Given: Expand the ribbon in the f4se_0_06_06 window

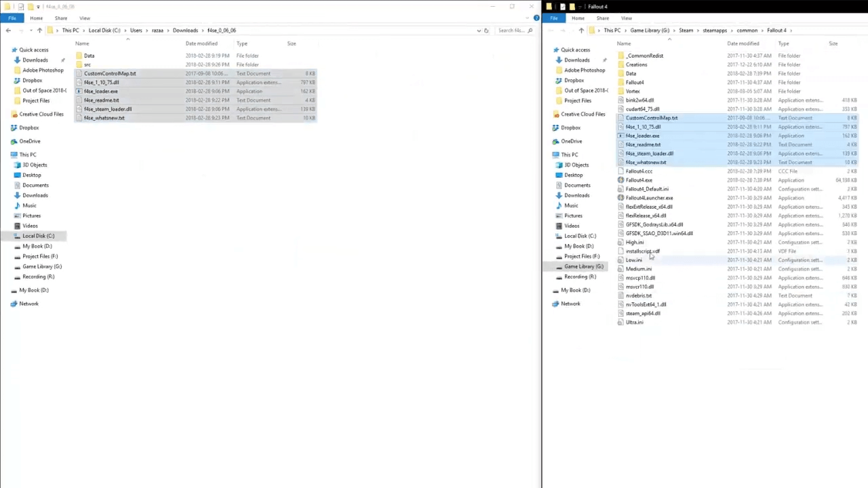Looking at the screenshot, I should tap(528, 18).
